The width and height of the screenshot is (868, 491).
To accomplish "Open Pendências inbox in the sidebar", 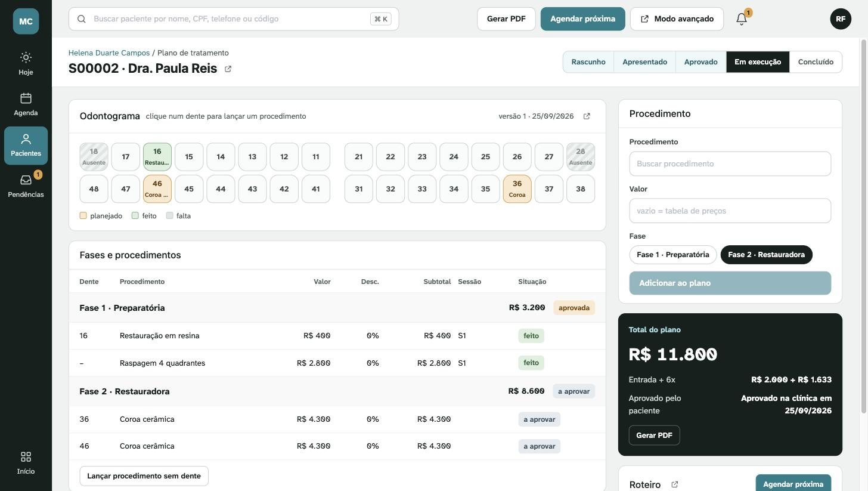I will pos(26,186).
